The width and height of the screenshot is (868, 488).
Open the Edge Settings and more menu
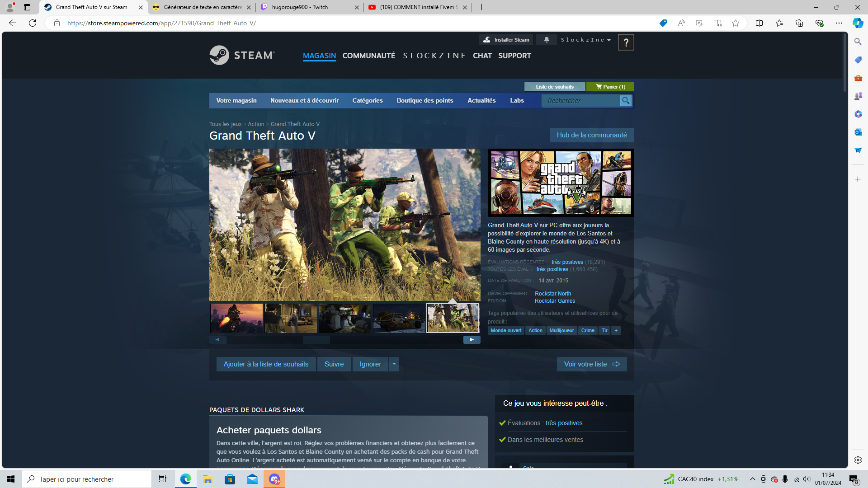click(839, 23)
